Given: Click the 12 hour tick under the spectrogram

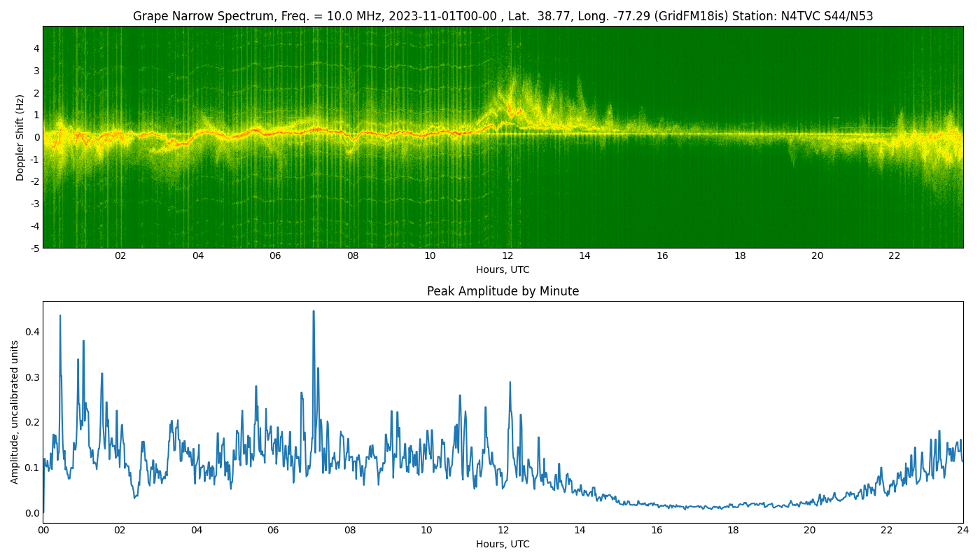Looking at the screenshot, I should click(x=506, y=256).
